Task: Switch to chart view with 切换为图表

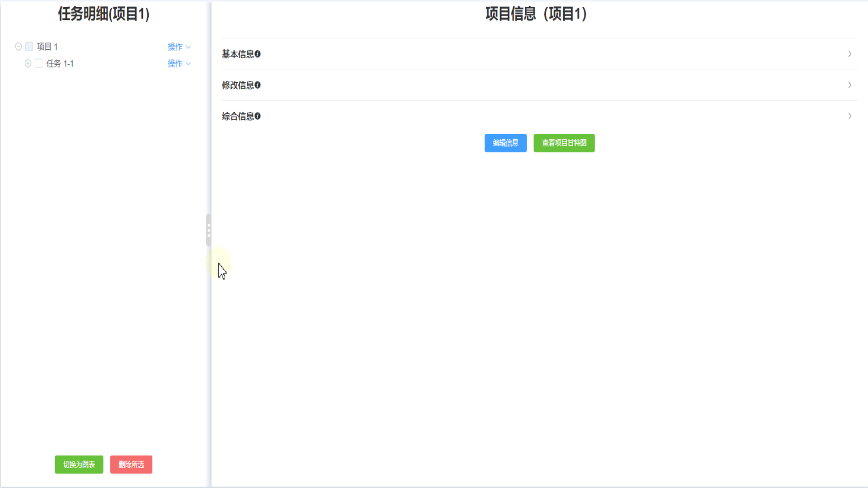Action: point(79,464)
